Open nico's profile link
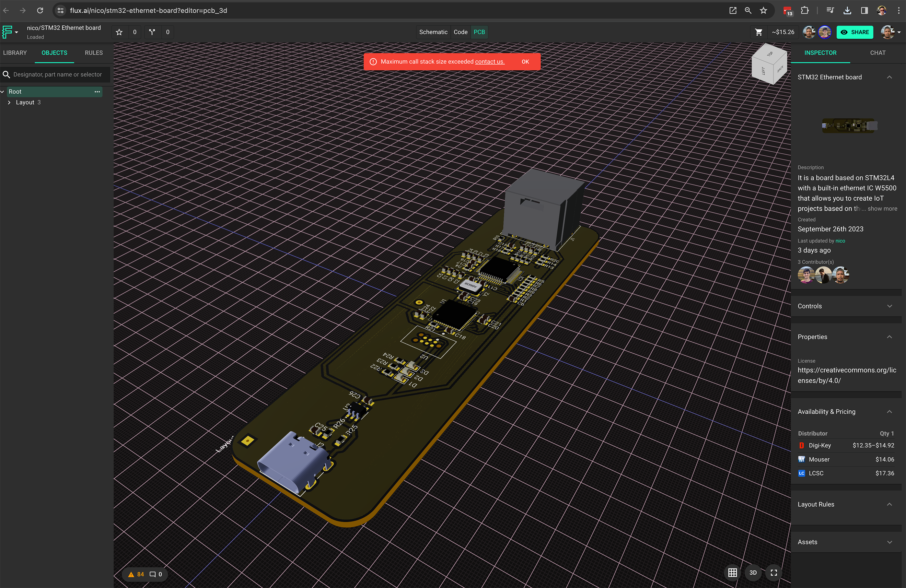Image resolution: width=906 pixels, height=588 pixels. pos(840,241)
